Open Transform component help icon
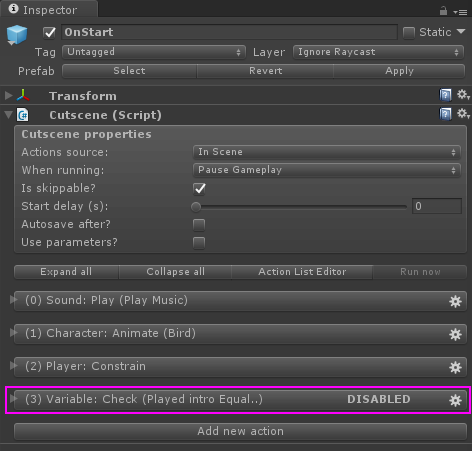The height and width of the screenshot is (451, 472). pos(445,95)
